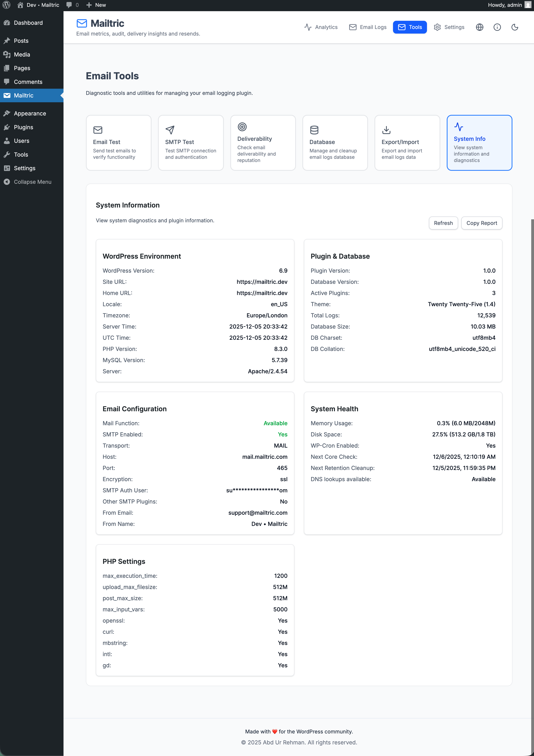
Task: Click the WordPress logo in the admin bar
Action: point(7,5)
